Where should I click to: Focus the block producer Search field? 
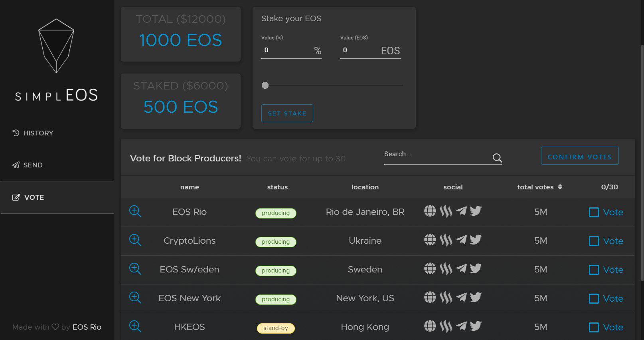pos(437,156)
